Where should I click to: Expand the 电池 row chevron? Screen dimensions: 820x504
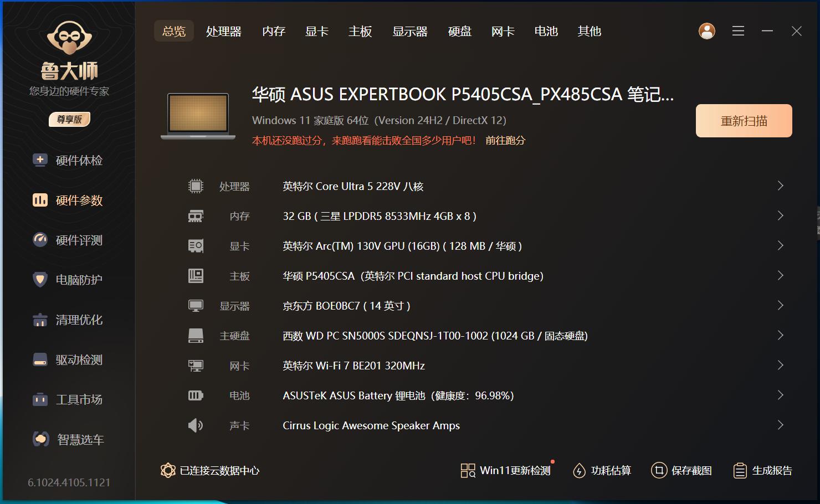click(x=780, y=395)
